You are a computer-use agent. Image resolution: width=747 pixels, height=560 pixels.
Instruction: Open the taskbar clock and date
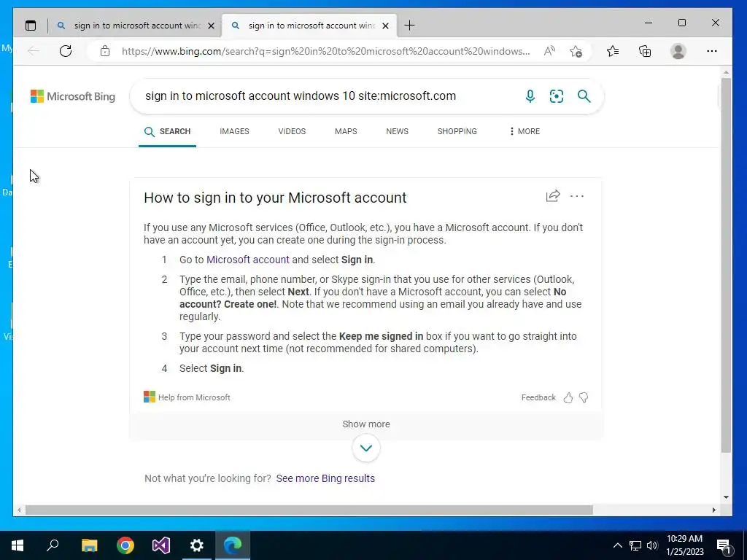[684, 545]
